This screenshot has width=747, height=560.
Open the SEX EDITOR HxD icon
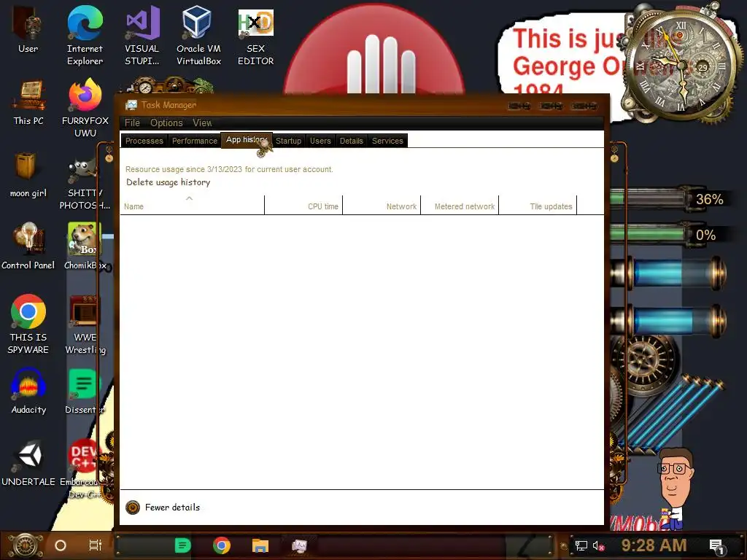[x=256, y=36]
